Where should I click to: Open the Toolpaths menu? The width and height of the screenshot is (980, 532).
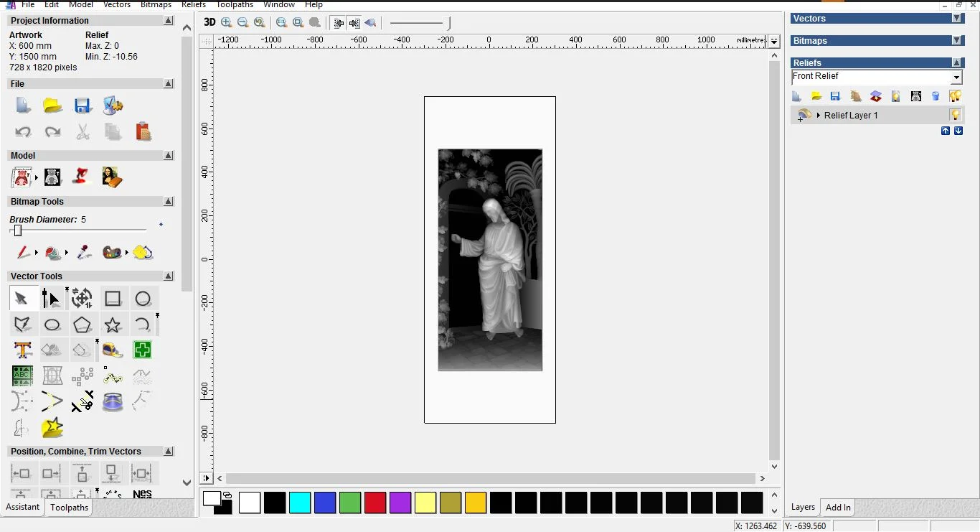point(235,4)
